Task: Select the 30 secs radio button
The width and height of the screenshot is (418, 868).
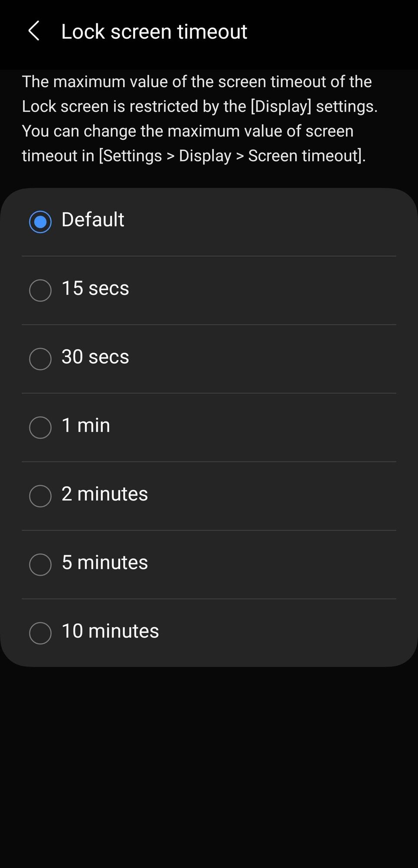Action: [40, 359]
